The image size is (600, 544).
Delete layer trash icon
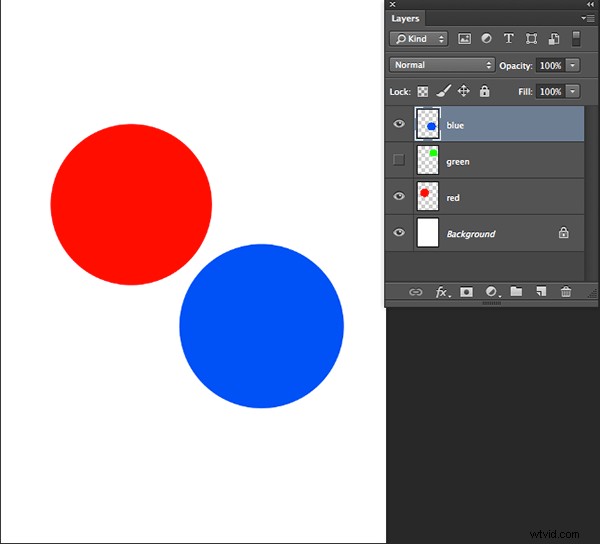click(x=566, y=292)
